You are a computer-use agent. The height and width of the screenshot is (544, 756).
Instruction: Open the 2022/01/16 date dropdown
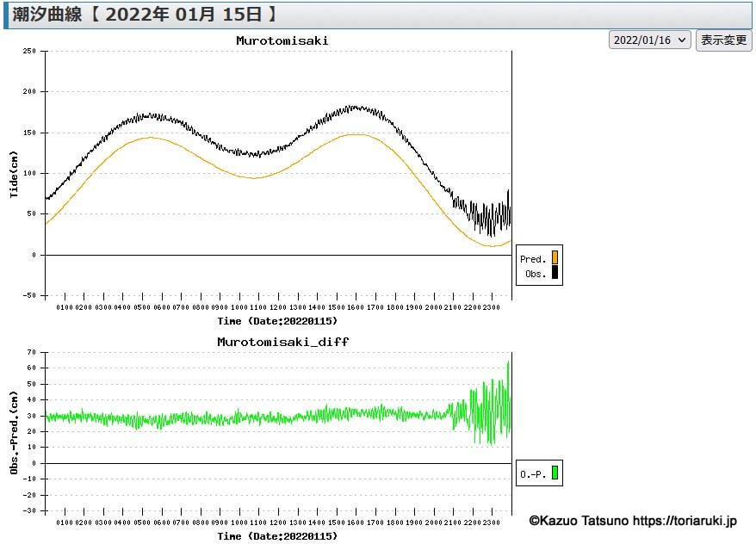650,40
